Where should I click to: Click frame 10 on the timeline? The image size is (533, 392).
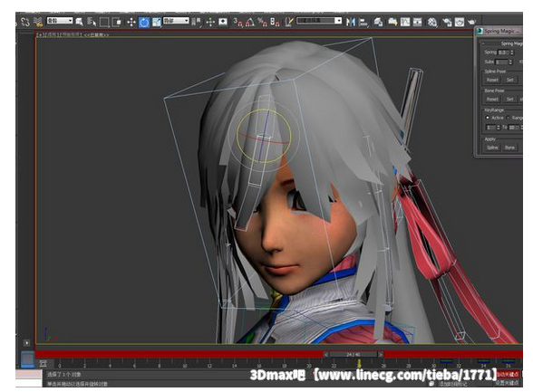[184, 365]
